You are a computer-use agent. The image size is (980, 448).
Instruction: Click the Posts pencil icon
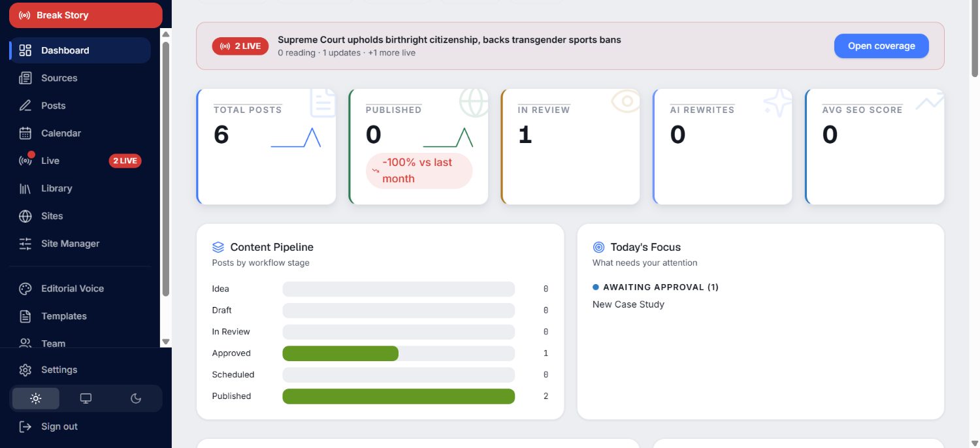(x=25, y=106)
